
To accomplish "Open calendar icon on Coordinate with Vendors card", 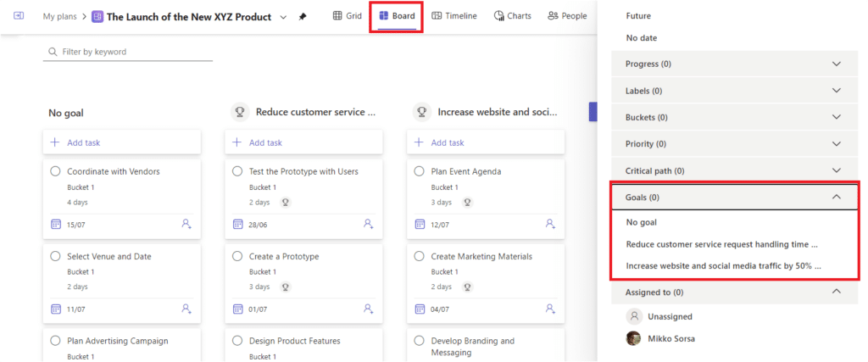I will coord(55,224).
